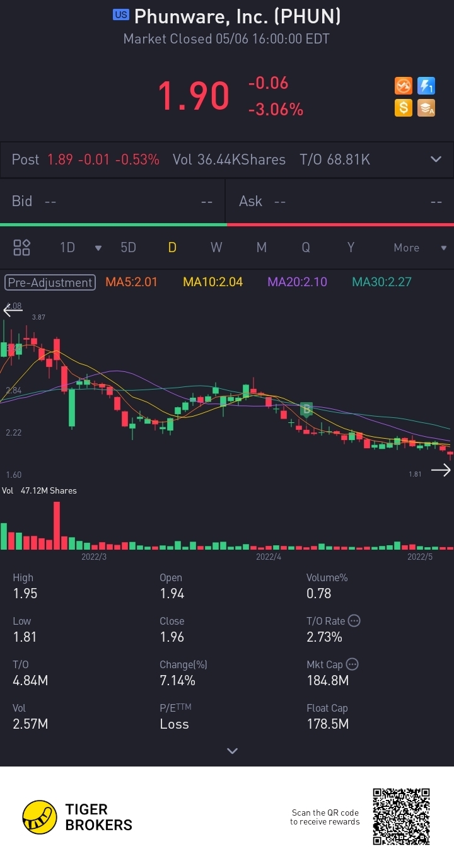454x868 pixels.
Task: Tap the MA20:2.10 indicator label
Action: pos(297,282)
